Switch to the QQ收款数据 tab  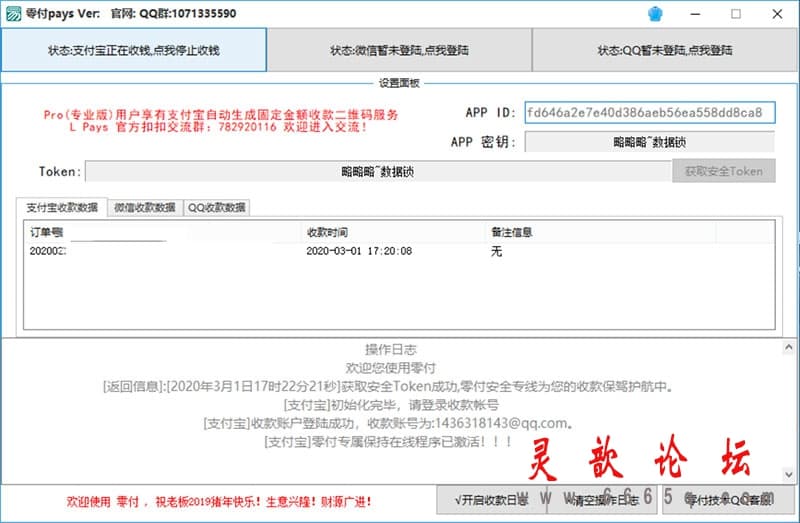point(217,207)
